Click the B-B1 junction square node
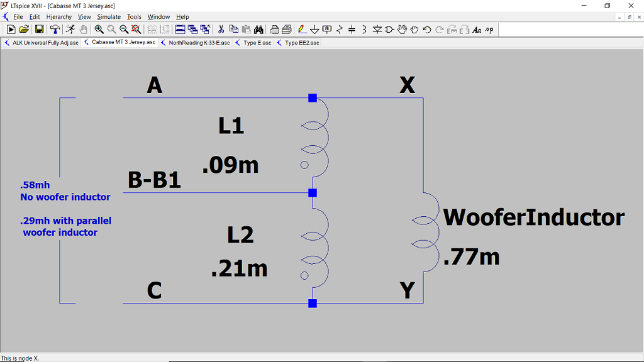The image size is (644, 362). tap(313, 192)
